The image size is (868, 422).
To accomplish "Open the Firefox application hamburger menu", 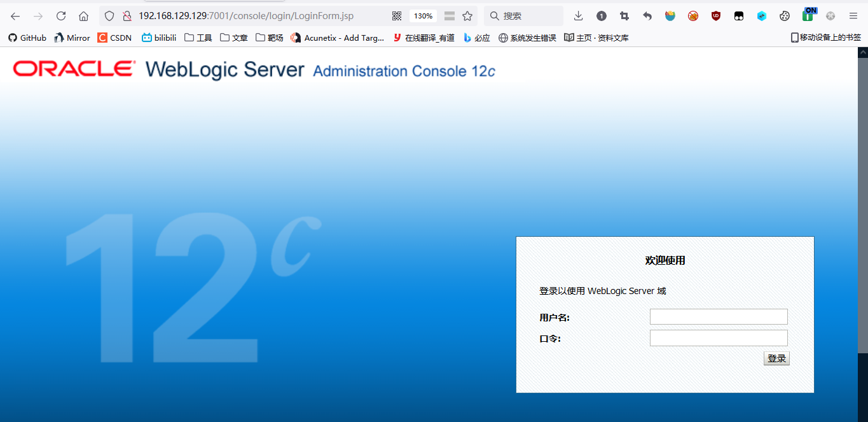I will click(854, 16).
